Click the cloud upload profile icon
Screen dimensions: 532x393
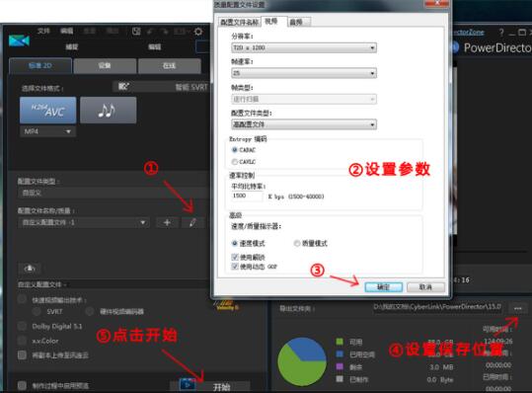point(30,269)
